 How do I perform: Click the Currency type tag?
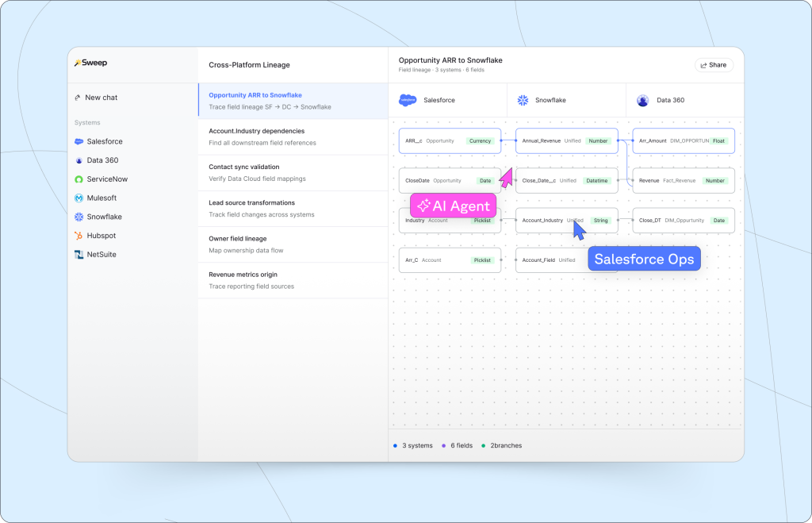tap(480, 141)
